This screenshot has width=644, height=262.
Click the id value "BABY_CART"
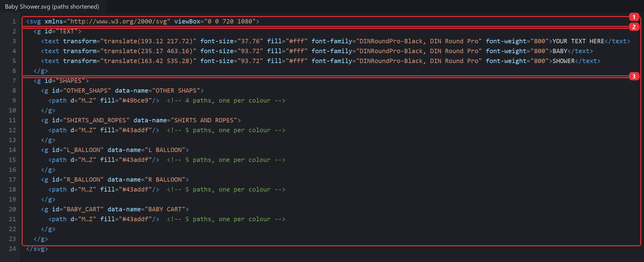(83, 209)
